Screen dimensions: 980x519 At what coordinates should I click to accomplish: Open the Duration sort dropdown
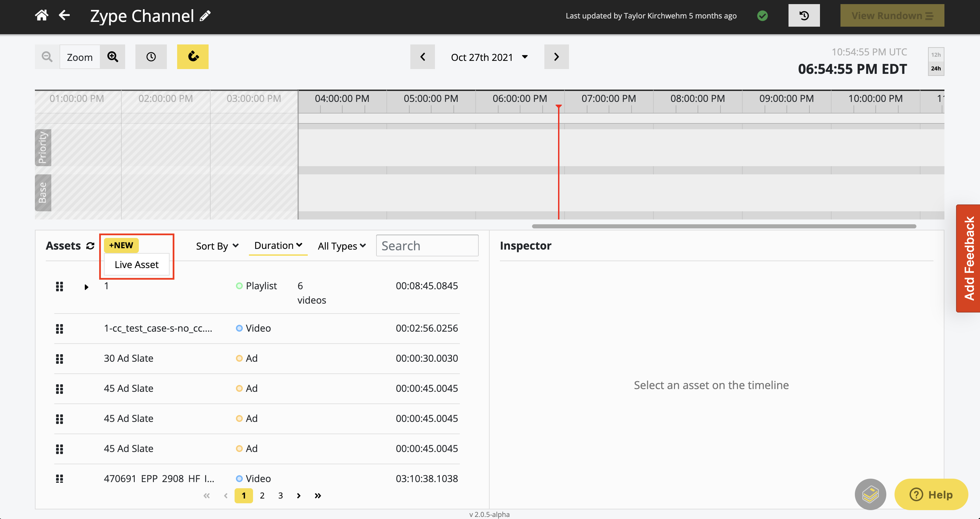click(x=278, y=246)
